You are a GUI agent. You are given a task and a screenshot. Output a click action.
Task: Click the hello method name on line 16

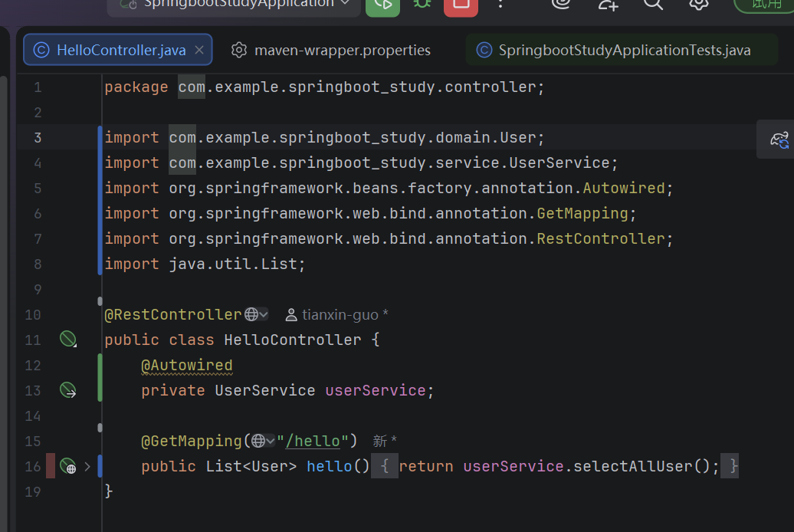coord(330,466)
